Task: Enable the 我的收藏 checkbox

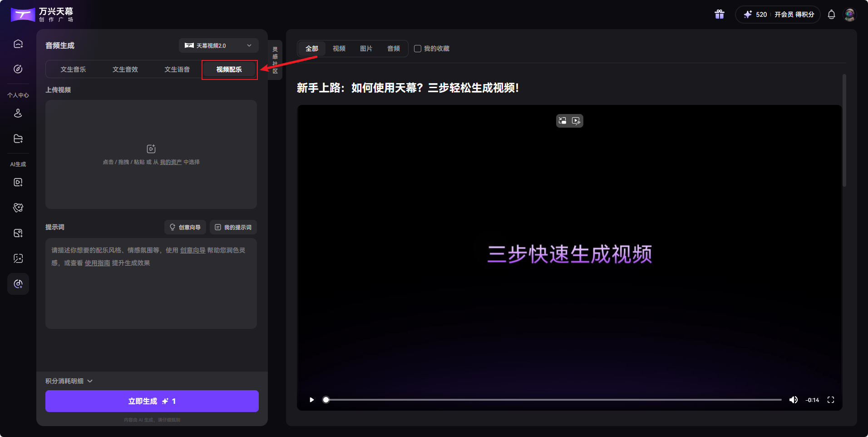Action: 418,49
